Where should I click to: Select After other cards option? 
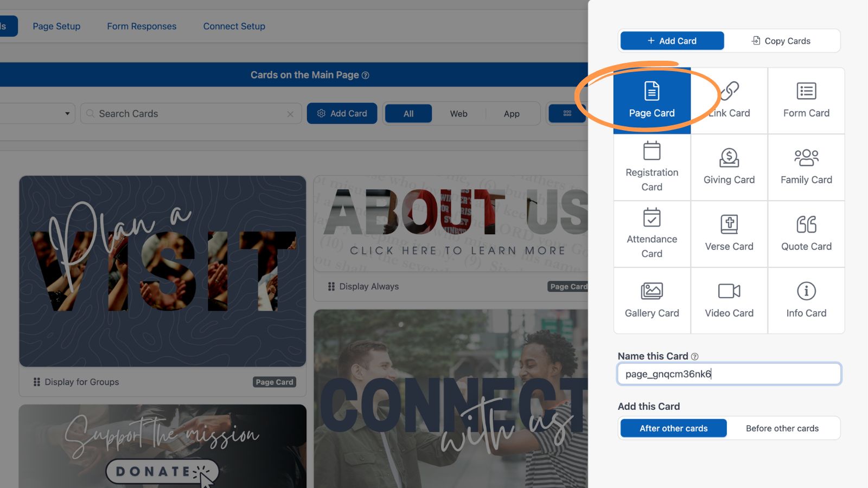pyautogui.click(x=674, y=428)
